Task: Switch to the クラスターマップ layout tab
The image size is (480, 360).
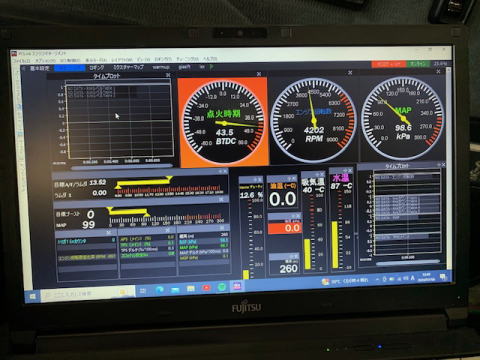Action: [128, 67]
